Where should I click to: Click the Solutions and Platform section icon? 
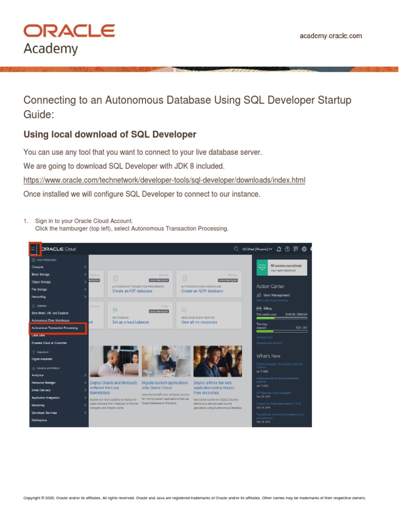click(33, 368)
